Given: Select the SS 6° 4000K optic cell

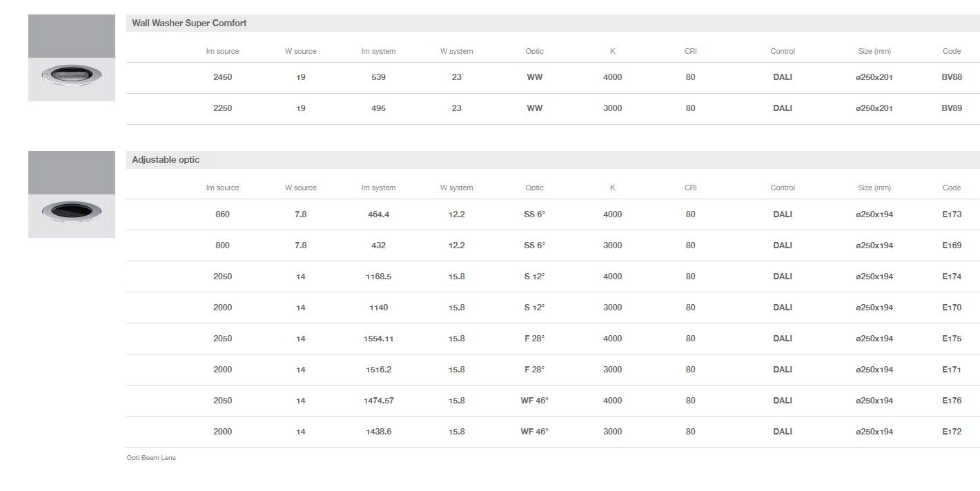Looking at the screenshot, I should pyautogui.click(x=534, y=214).
